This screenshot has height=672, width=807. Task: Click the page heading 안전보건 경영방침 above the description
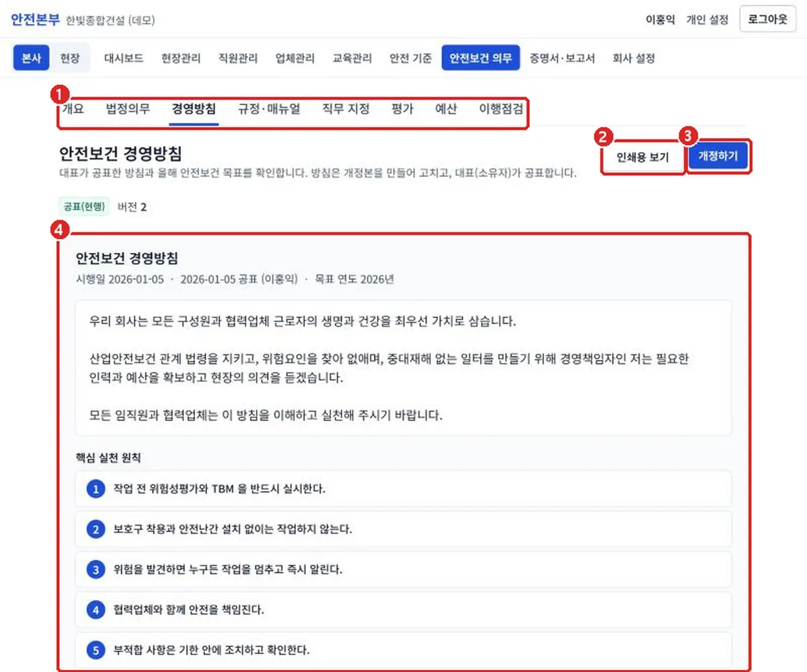coord(120,153)
